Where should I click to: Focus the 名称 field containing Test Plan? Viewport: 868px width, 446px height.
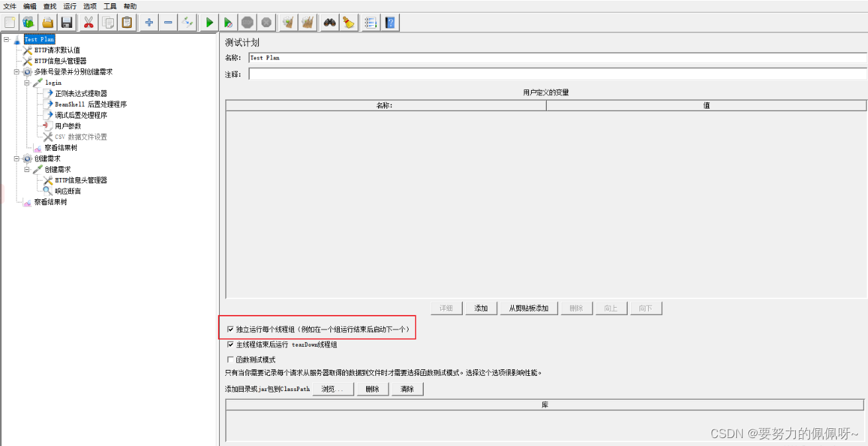(x=557, y=58)
